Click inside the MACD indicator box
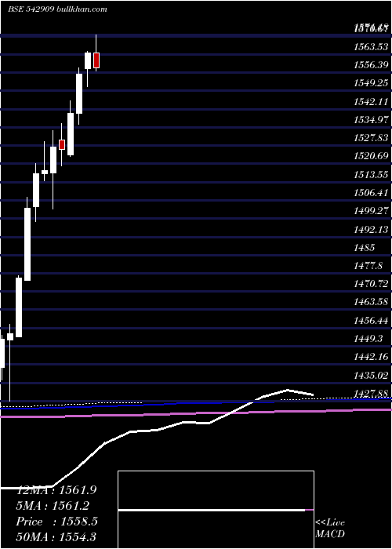Screen dimensions: 392x549 coord(216,510)
